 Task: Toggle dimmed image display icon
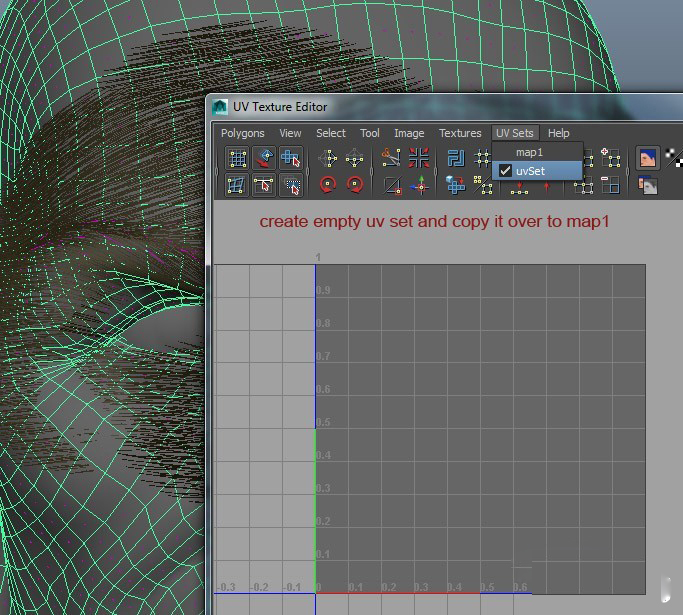coord(648,186)
